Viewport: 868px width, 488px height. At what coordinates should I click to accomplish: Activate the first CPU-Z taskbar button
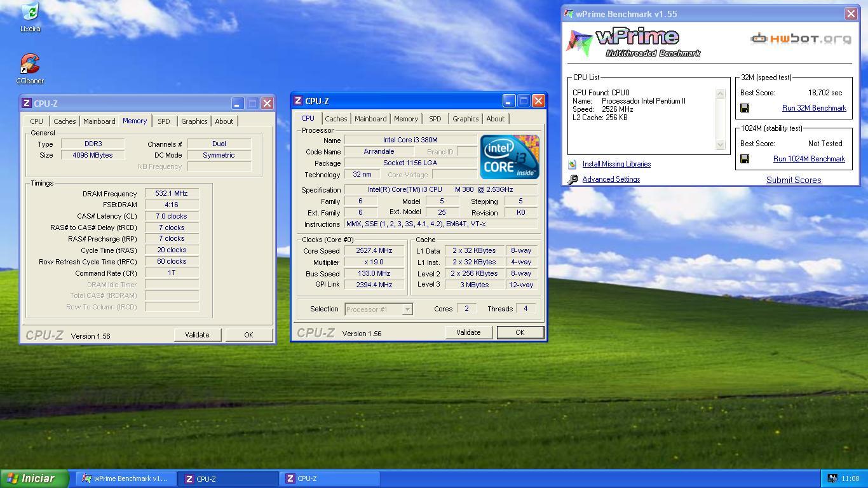(229, 478)
